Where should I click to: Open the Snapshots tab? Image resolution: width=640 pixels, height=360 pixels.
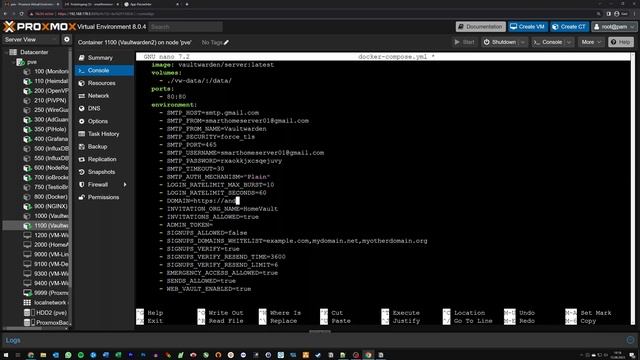101,172
